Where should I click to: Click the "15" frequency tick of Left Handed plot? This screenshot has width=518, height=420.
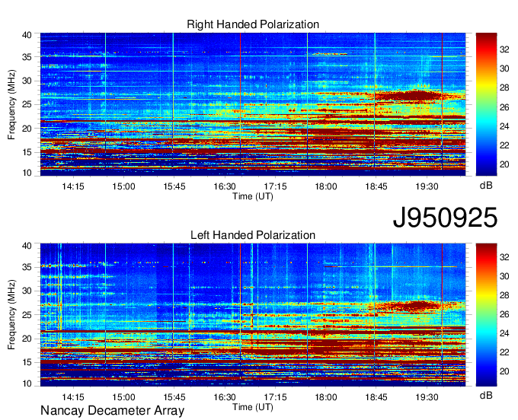27,362
